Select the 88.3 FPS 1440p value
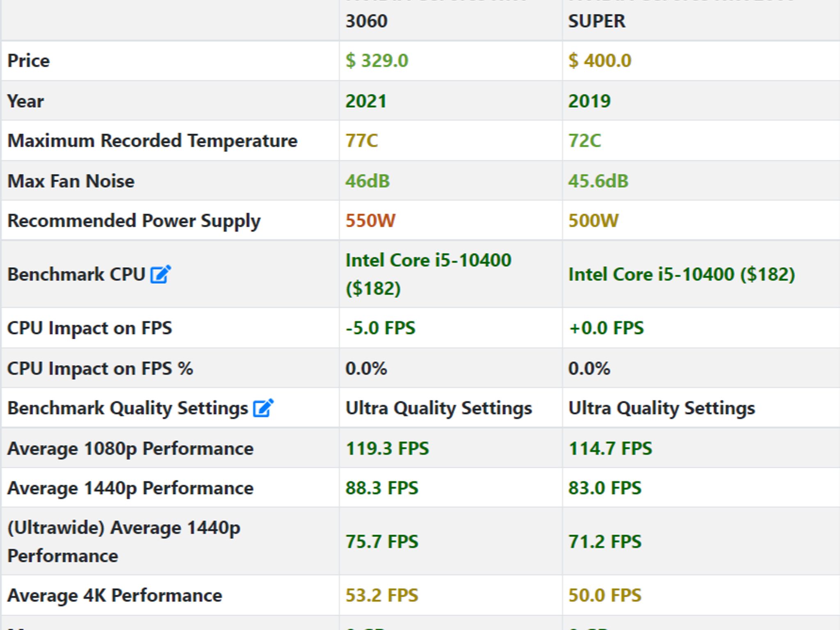 (382, 488)
